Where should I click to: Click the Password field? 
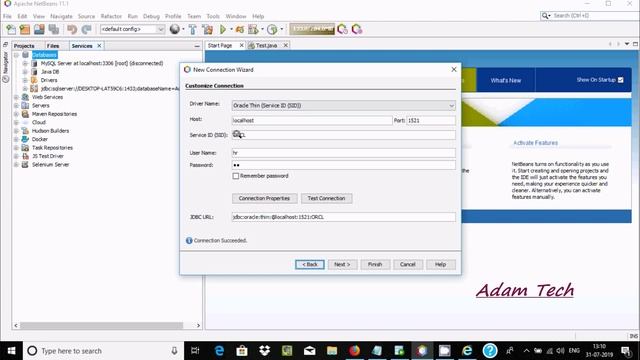tap(344, 165)
